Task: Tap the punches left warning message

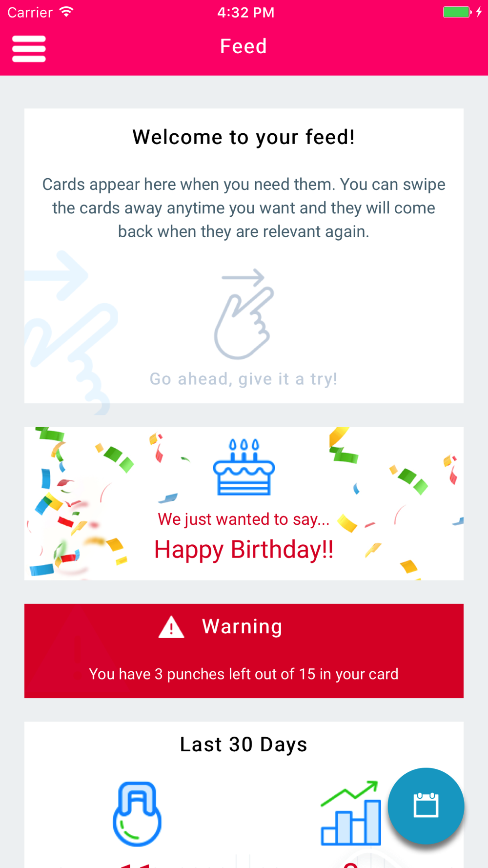Action: 244,674
